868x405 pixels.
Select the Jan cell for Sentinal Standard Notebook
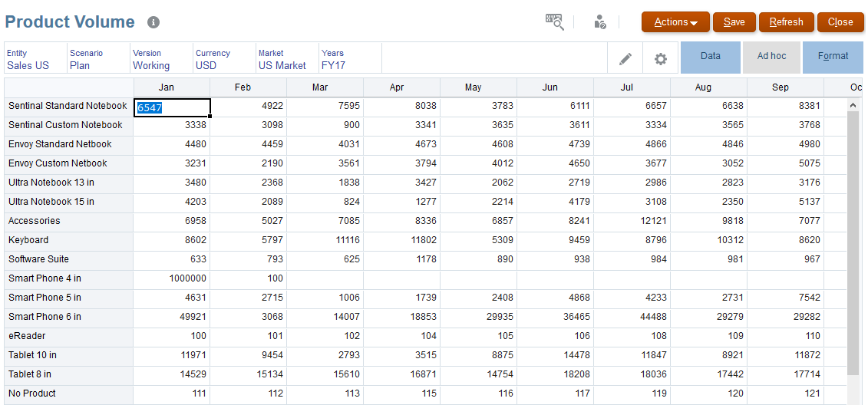point(172,107)
